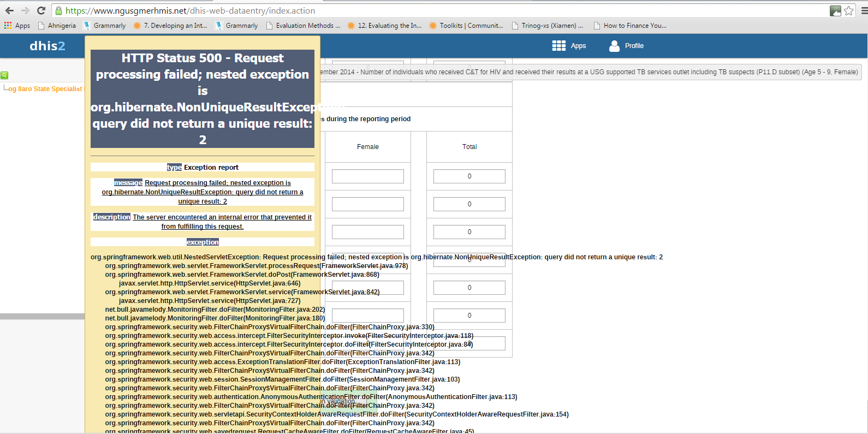This screenshot has width=868, height=434.
Task: Open 'Toolkits | Communit...' bookmark
Action: 466,26
